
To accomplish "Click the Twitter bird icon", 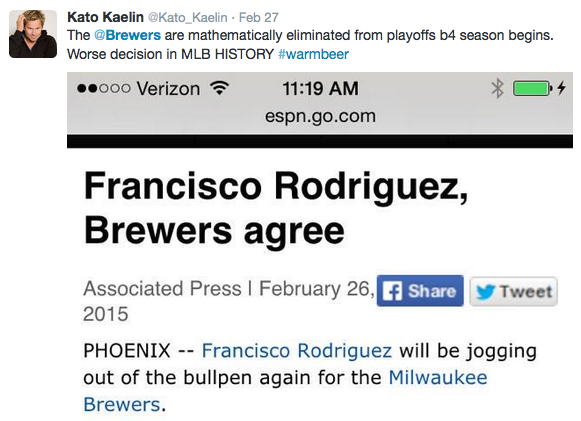I will point(485,292).
